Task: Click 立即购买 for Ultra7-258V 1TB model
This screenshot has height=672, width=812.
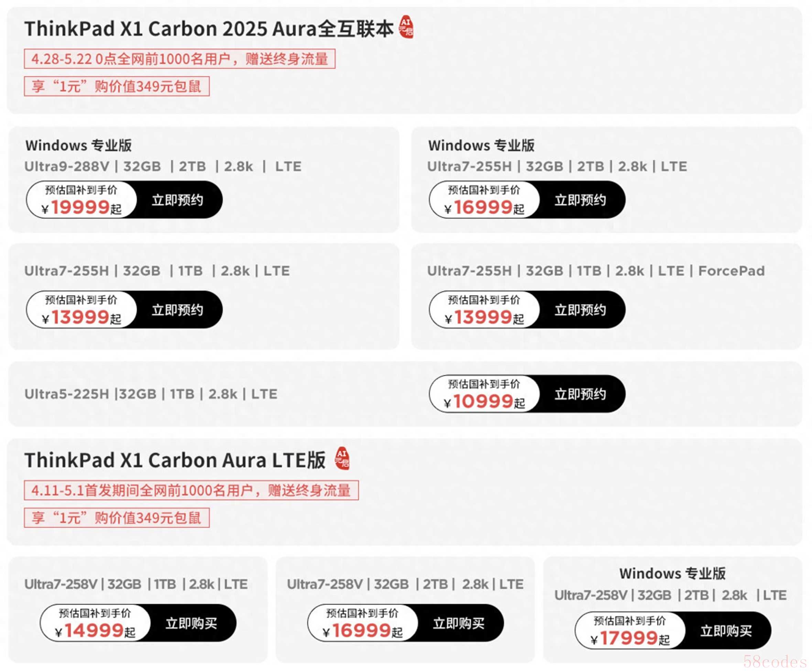Action: (191, 623)
